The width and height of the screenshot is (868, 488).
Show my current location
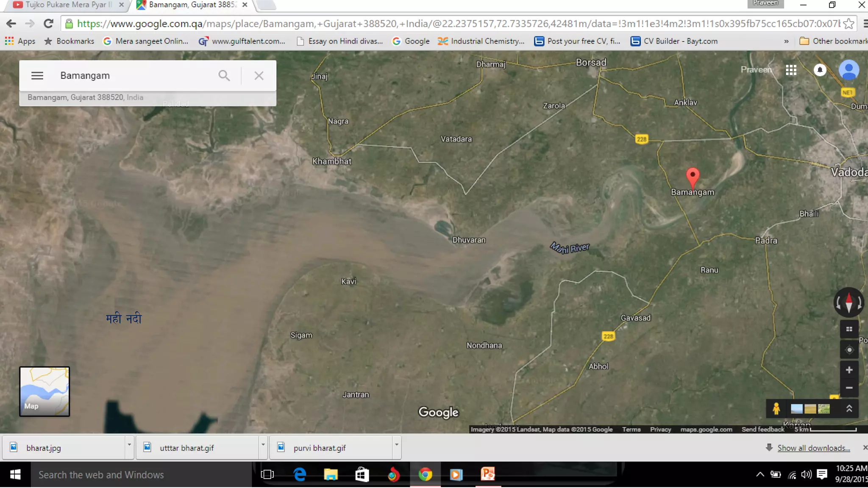(849, 350)
